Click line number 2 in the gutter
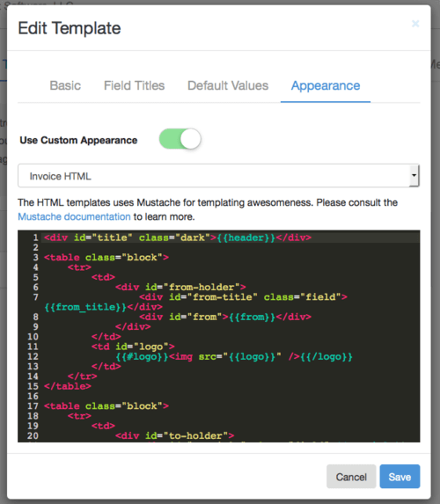This screenshot has width=440, height=504. (35, 247)
